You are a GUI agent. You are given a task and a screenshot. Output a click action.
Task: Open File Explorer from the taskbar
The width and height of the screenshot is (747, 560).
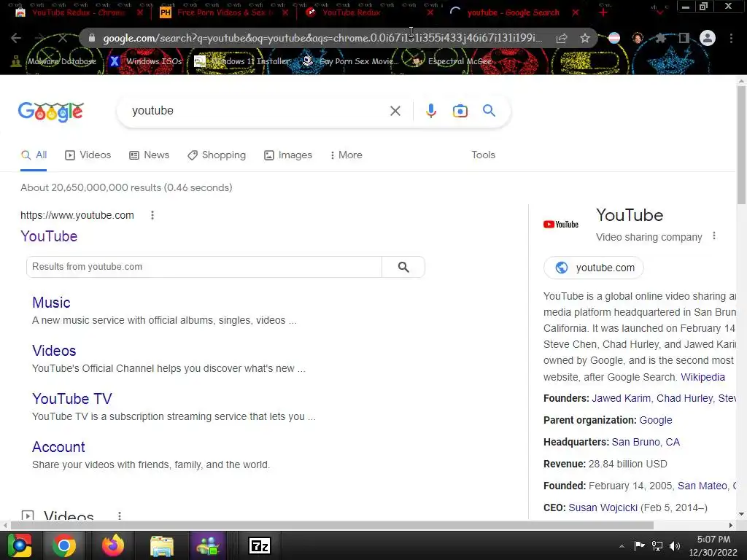[162, 545]
